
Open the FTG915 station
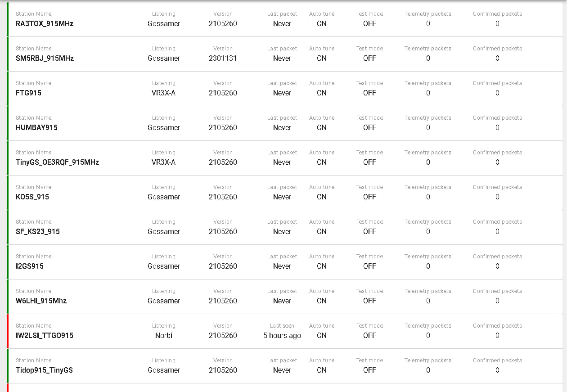[28, 93]
